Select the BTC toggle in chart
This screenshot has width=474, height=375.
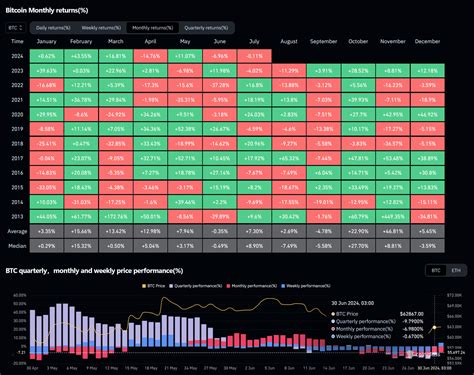[436, 270]
